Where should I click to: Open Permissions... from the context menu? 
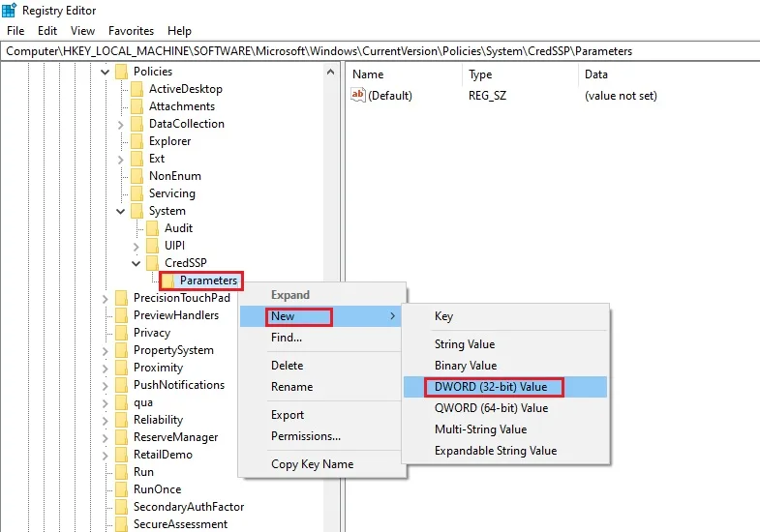pyautogui.click(x=320, y=436)
